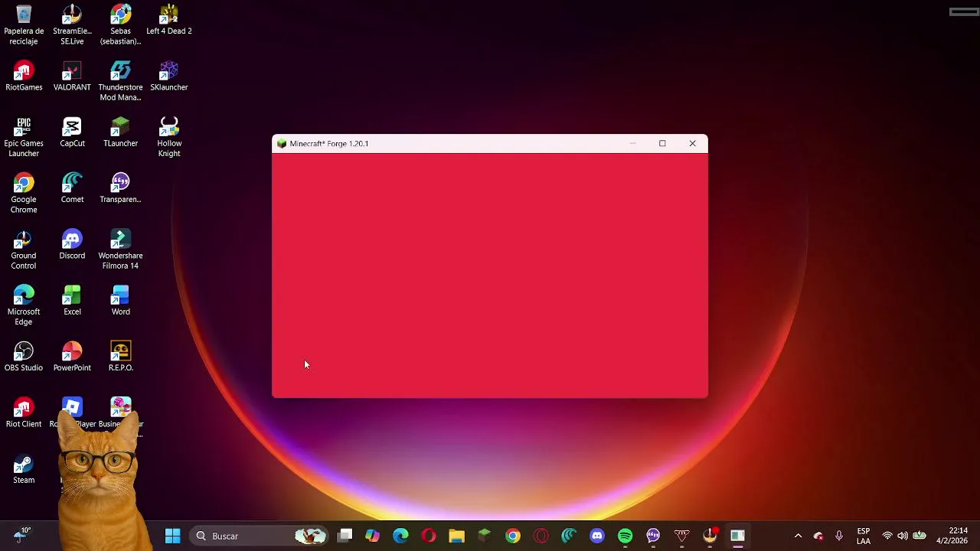Image resolution: width=980 pixels, height=551 pixels.
Task: Select the VALORANT desktop icon
Action: tap(72, 77)
